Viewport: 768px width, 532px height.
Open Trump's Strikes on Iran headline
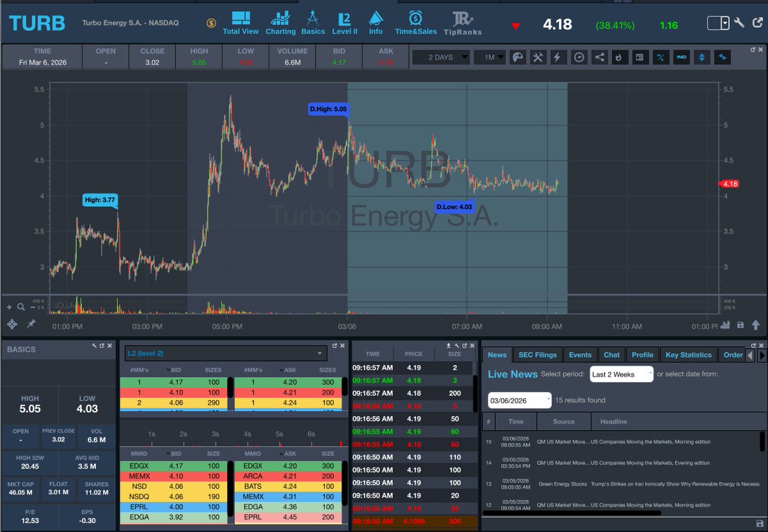click(675, 484)
